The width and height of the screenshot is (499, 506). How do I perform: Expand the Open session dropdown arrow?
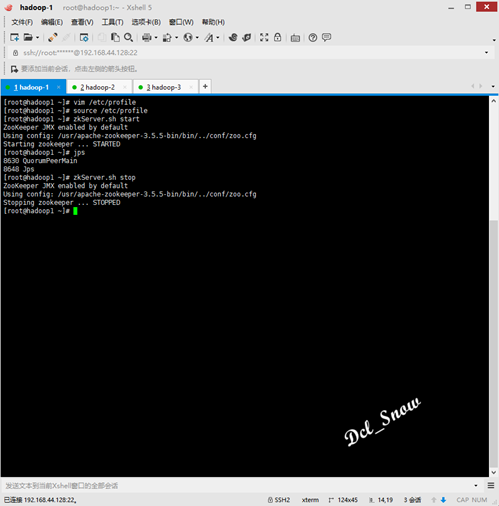37,38
